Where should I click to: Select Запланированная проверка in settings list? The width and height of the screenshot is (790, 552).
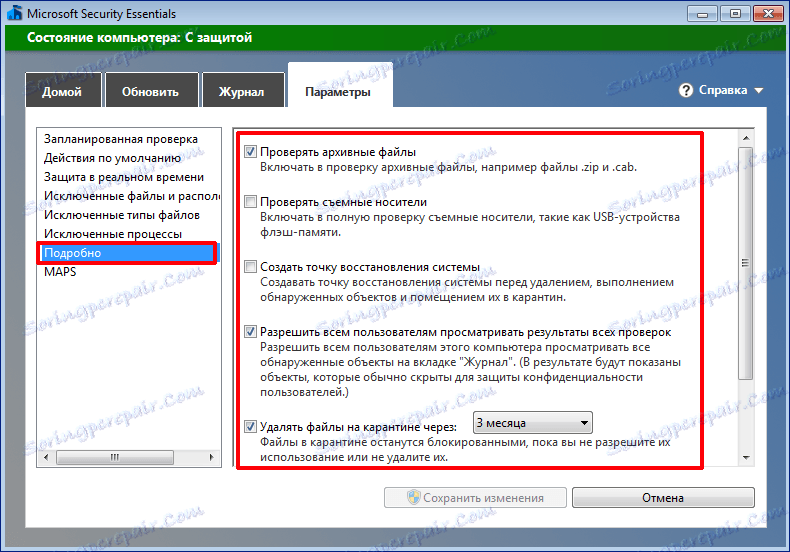(128, 139)
